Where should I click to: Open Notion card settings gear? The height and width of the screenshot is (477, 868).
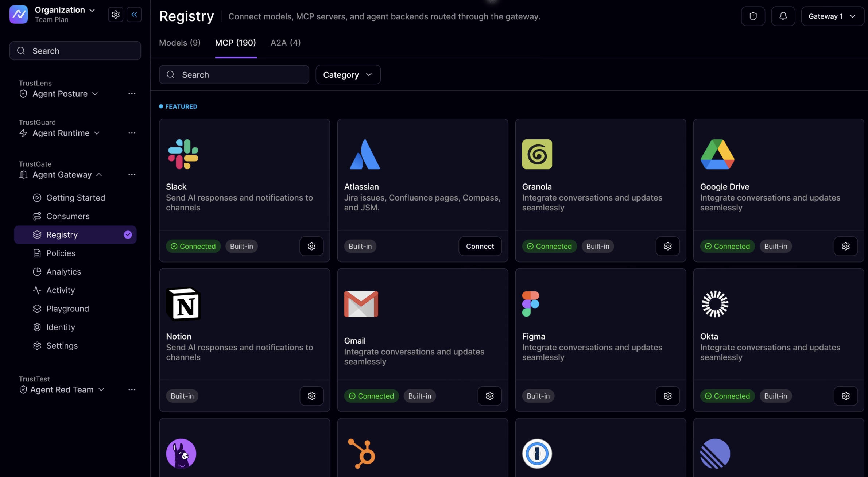312,396
